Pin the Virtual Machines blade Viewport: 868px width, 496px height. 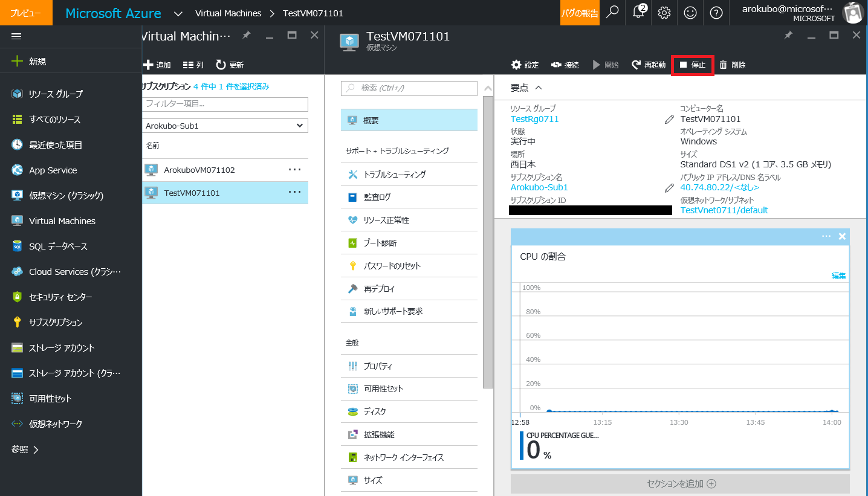coord(246,36)
